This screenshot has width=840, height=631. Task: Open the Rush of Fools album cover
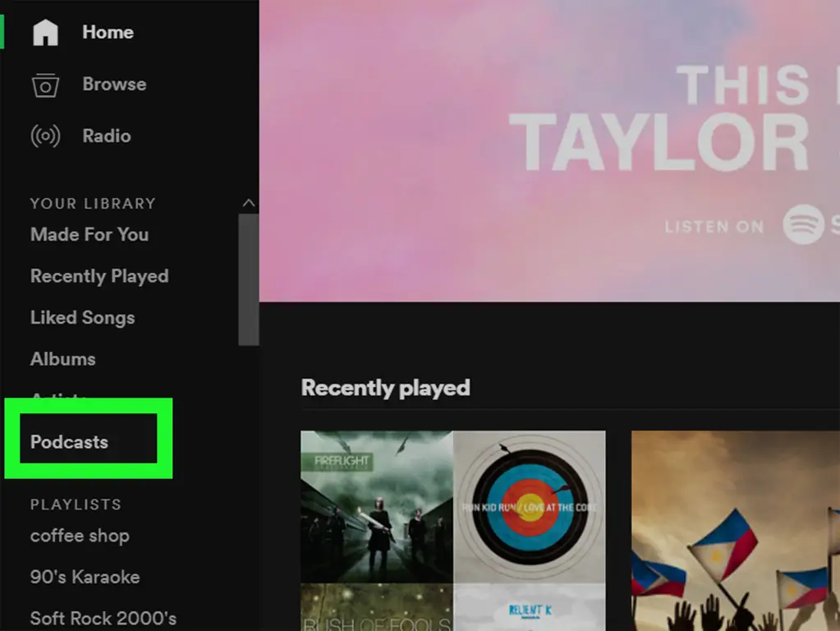tap(377, 607)
